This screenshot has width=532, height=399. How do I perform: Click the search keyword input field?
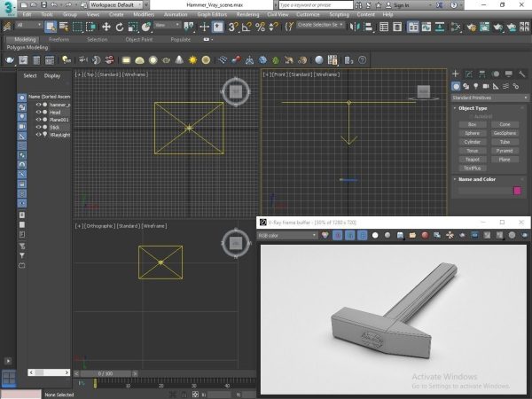coord(316,5)
